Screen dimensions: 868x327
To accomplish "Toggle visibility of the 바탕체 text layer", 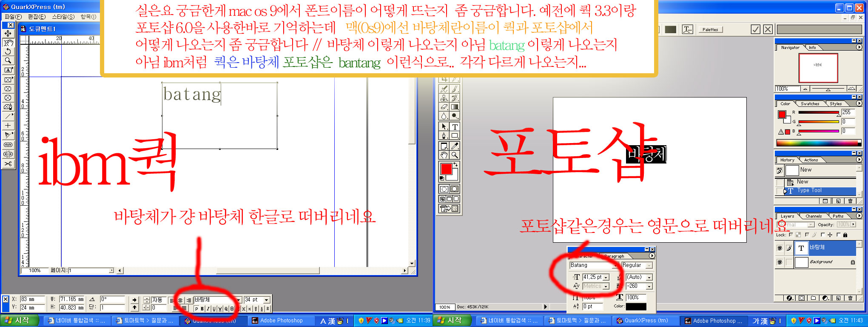I will [780, 248].
